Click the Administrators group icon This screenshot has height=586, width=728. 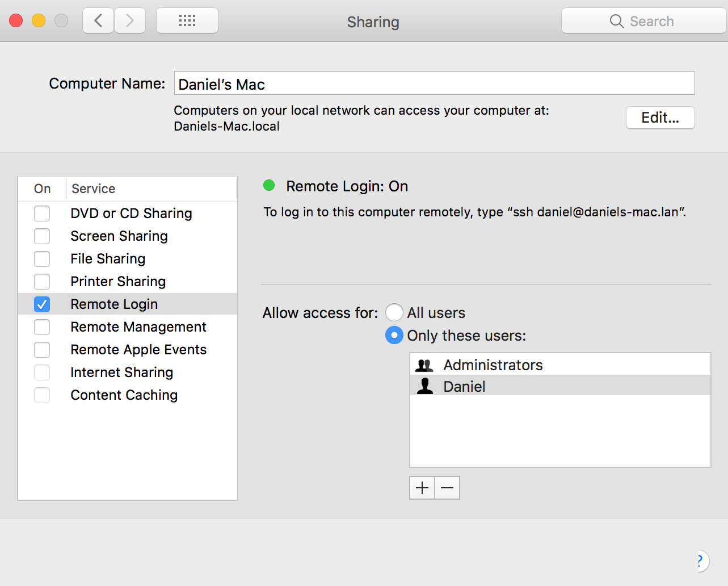point(424,365)
